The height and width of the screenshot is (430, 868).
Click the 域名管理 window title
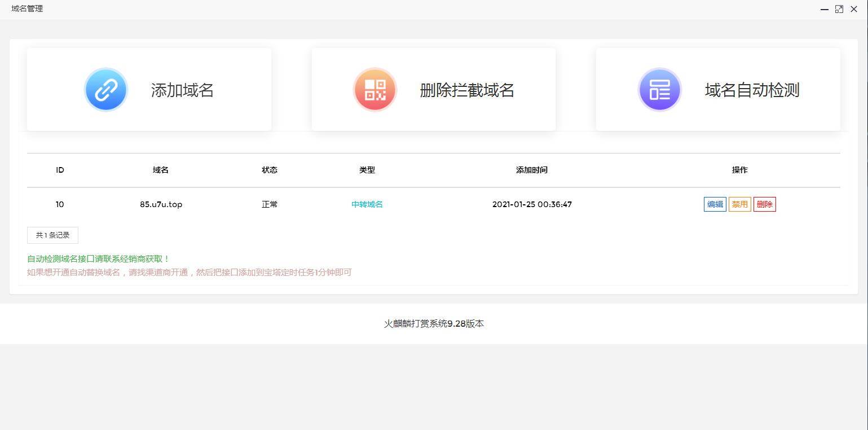(27, 8)
